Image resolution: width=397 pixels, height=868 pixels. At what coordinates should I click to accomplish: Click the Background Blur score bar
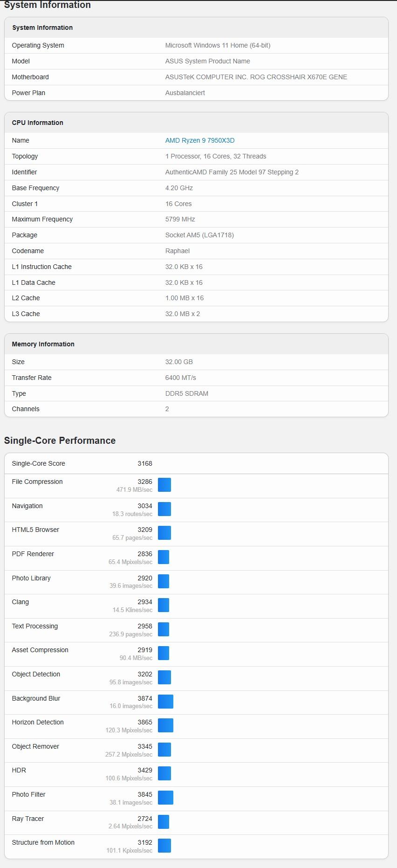coord(165,702)
